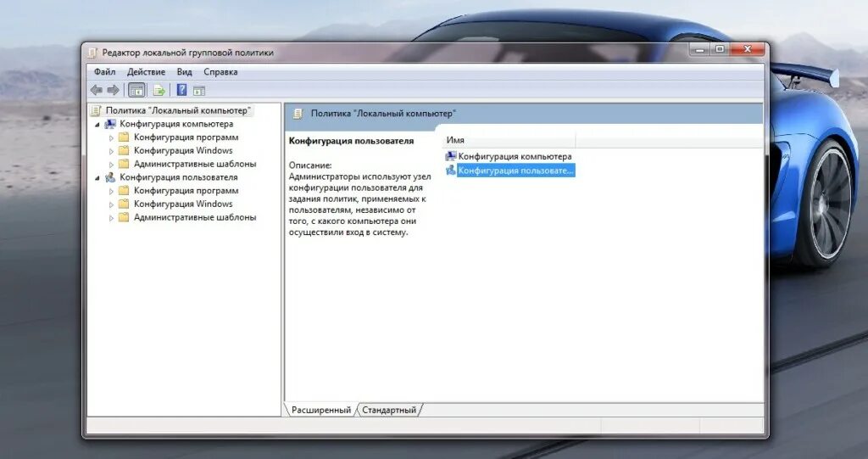The width and height of the screenshot is (868, 459).
Task: Select Политика "Локальный компьютер" tree root
Action: pos(178,110)
